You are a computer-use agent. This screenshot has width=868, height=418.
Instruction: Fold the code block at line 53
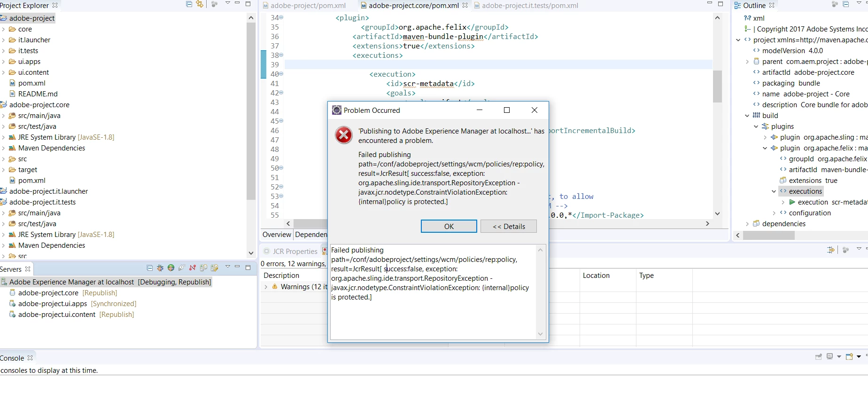pyautogui.click(x=281, y=196)
